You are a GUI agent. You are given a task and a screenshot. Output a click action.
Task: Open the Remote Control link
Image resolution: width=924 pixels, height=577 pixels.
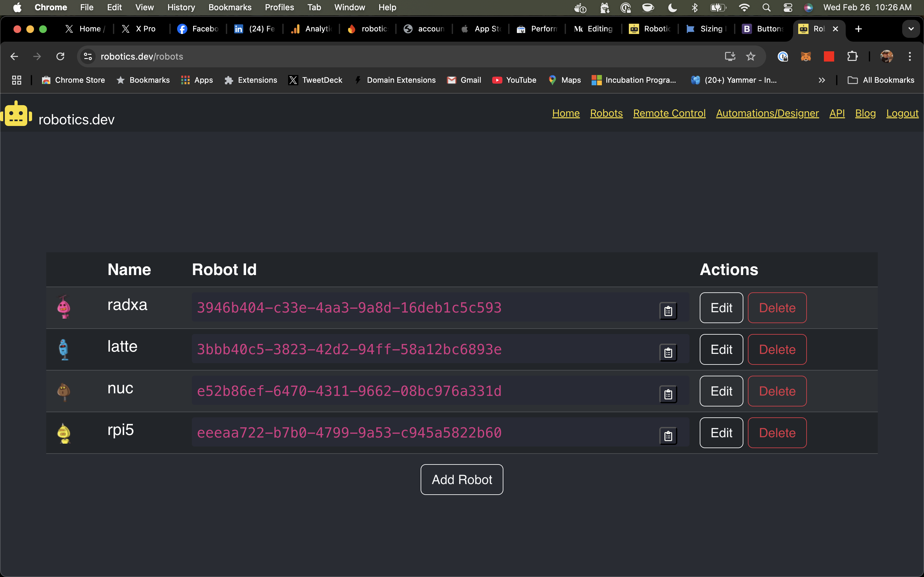tap(669, 113)
